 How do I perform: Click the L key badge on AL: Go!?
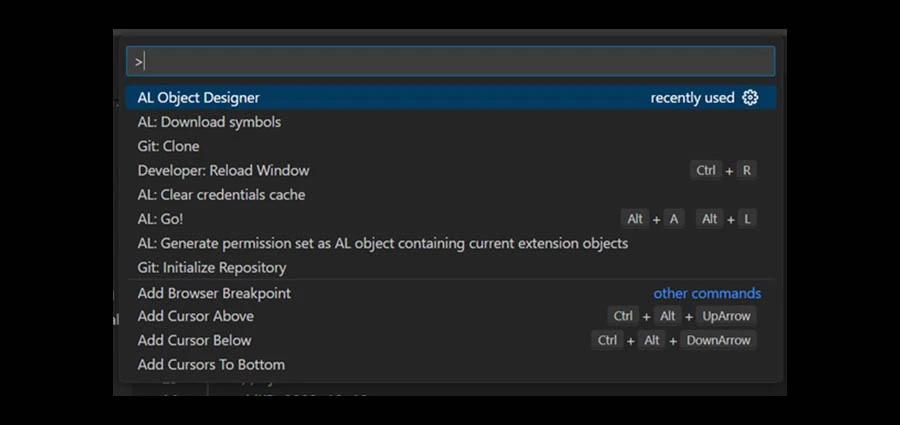[747, 219]
